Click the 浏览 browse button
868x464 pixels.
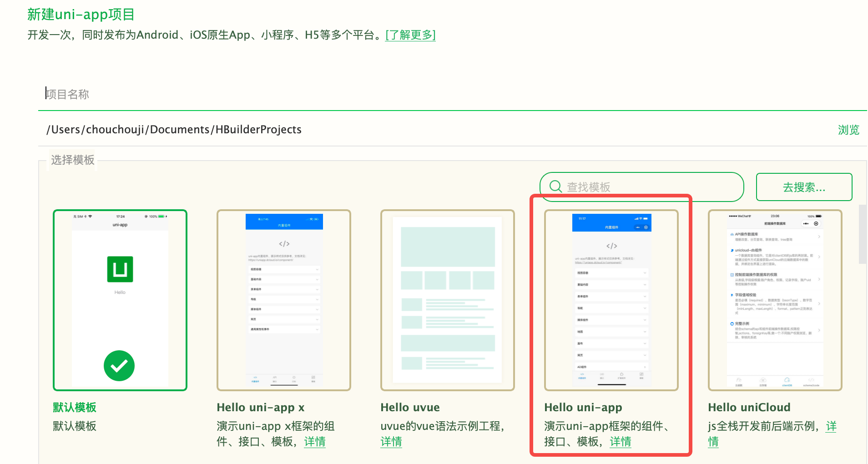coord(848,130)
